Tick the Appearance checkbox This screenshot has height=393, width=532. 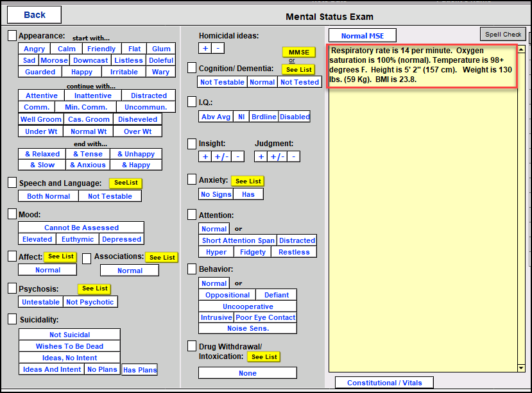12,35
